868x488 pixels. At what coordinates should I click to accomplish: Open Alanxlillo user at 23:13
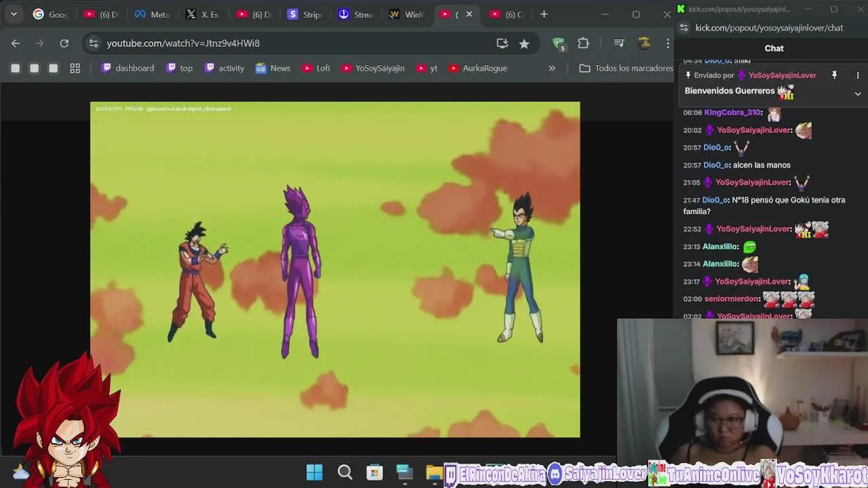click(x=720, y=247)
